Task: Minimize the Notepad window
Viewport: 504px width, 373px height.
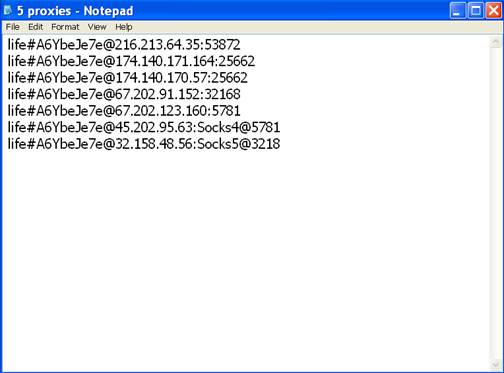Action: pos(458,11)
